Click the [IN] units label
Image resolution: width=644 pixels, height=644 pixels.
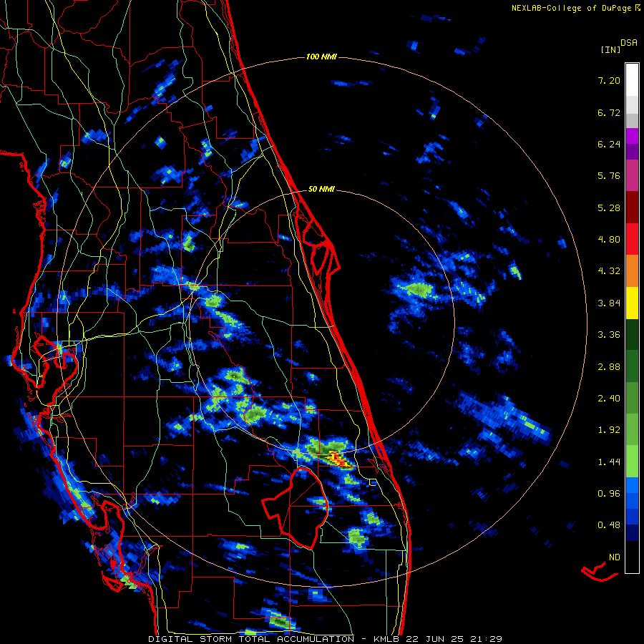click(611, 49)
